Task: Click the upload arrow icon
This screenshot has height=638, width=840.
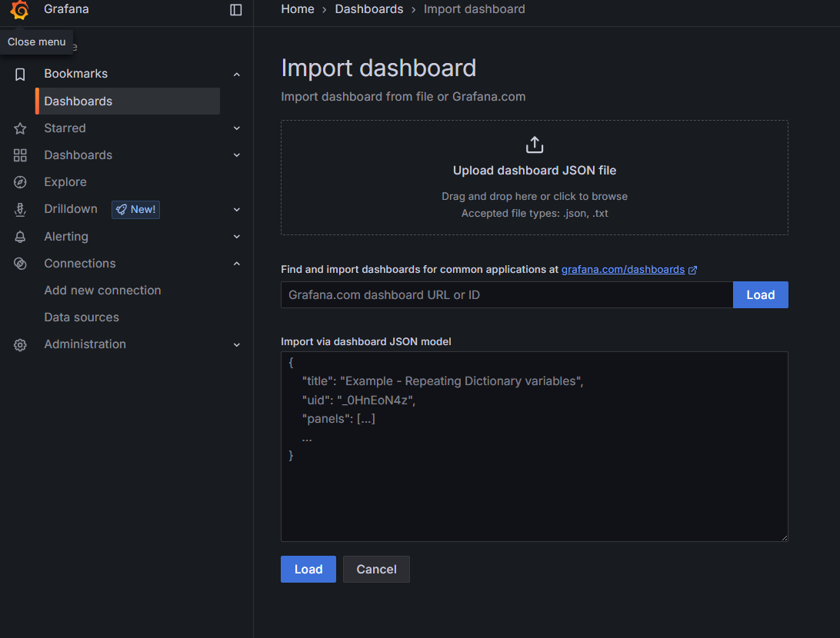Action: coord(534,145)
